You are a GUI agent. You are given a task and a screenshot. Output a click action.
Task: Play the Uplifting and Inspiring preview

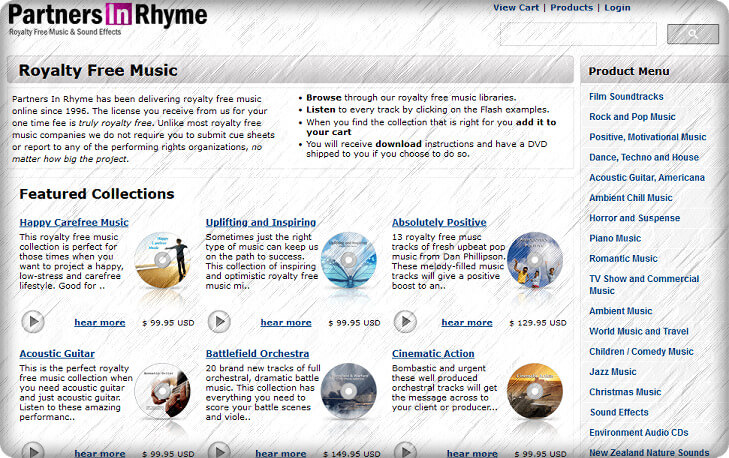219,322
